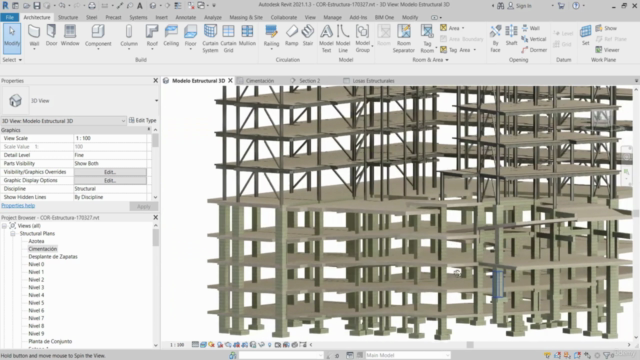Switch to the Section 2 view tab

pos(309,81)
